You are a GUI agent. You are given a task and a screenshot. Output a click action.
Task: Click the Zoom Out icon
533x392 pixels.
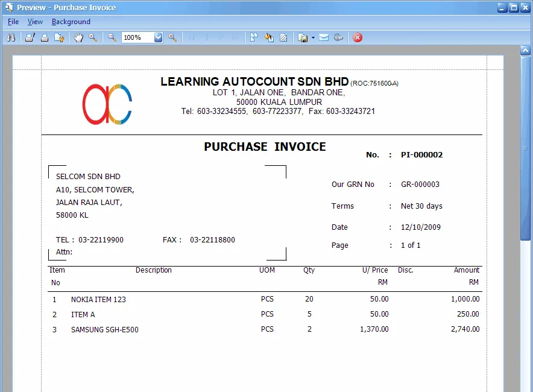[112, 37]
